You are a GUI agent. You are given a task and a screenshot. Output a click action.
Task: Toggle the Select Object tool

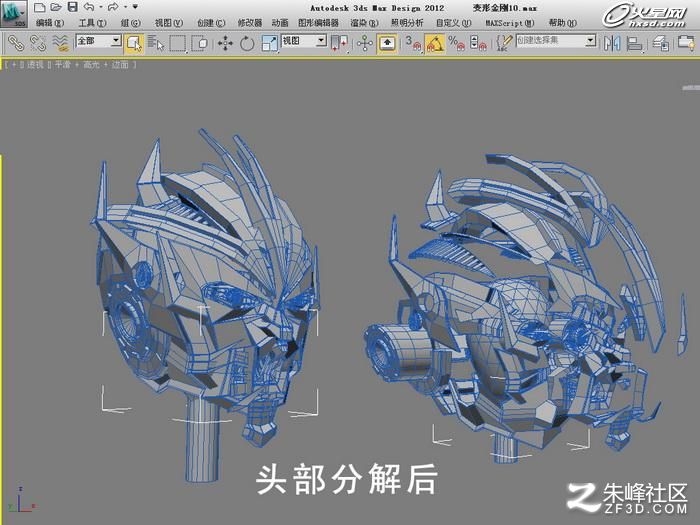click(134, 43)
